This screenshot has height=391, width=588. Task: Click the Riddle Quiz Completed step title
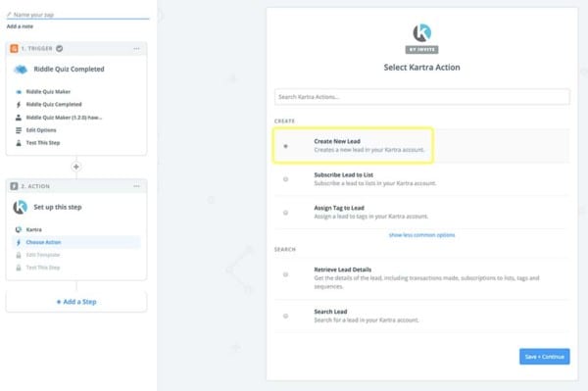(69, 69)
